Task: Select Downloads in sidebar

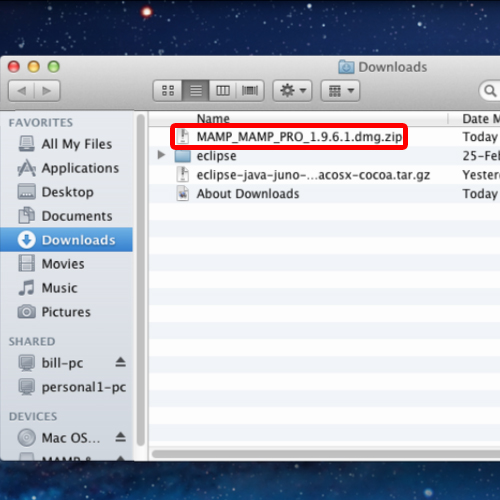Action: click(67, 240)
